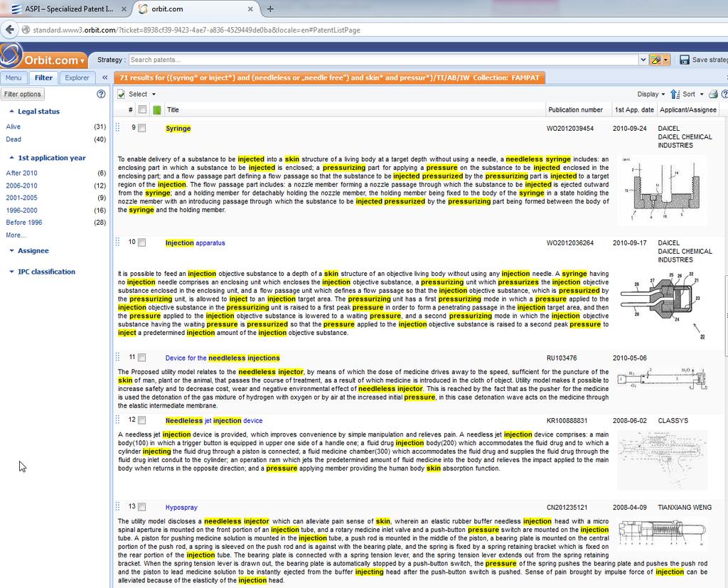The height and width of the screenshot is (588, 728).
Task: Switch to the Explorer tab
Action: pos(77,77)
